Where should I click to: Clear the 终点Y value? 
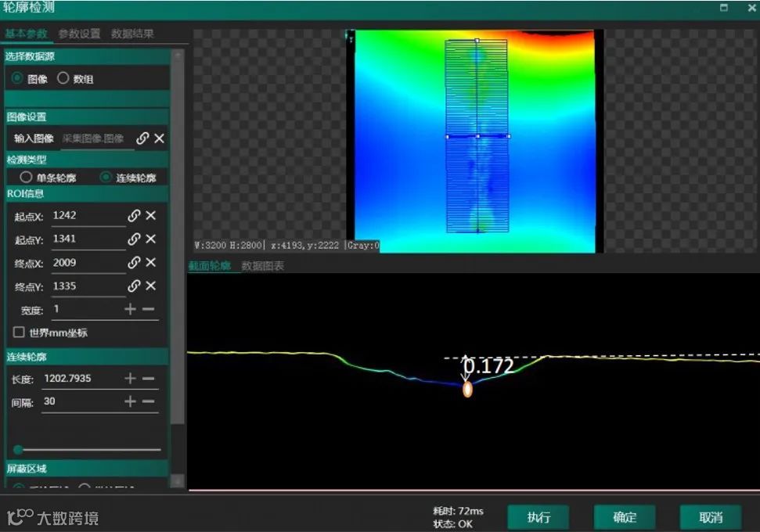click(151, 286)
